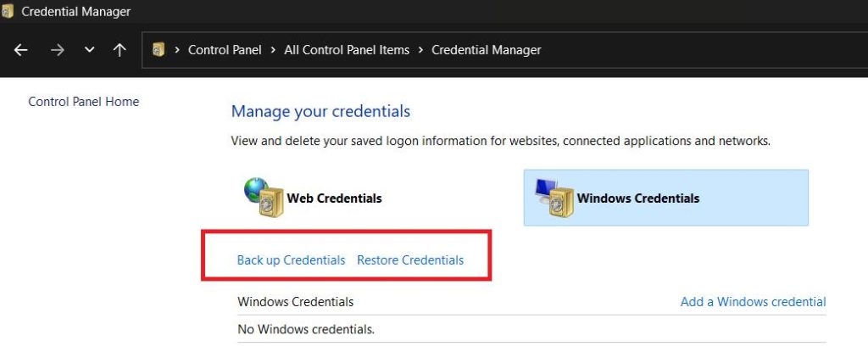The height and width of the screenshot is (352, 868).
Task: Go to Control Panel Home
Action: [x=84, y=102]
